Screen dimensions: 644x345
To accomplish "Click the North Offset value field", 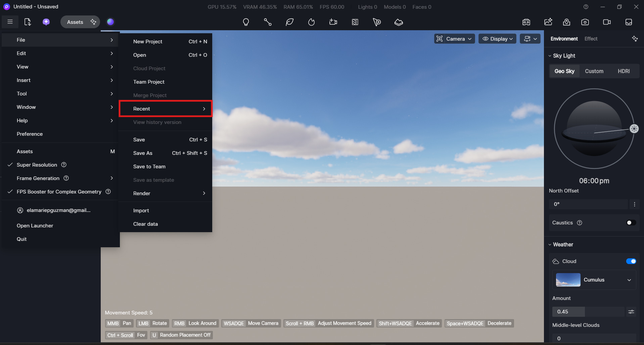I will (x=588, y=204).
